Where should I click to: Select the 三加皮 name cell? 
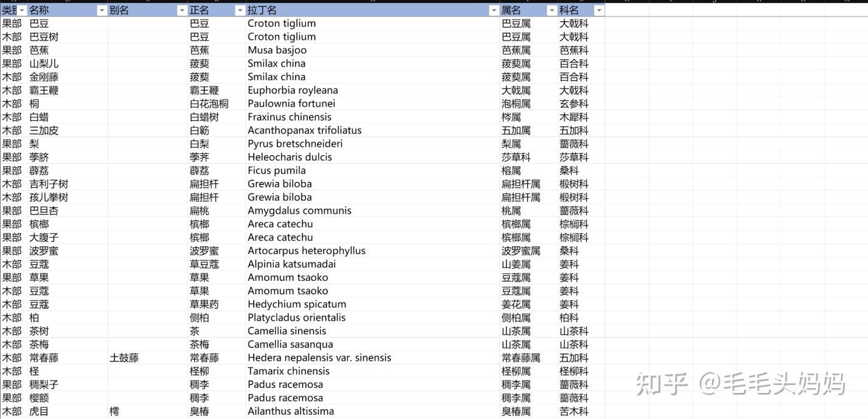coord(67,130)
